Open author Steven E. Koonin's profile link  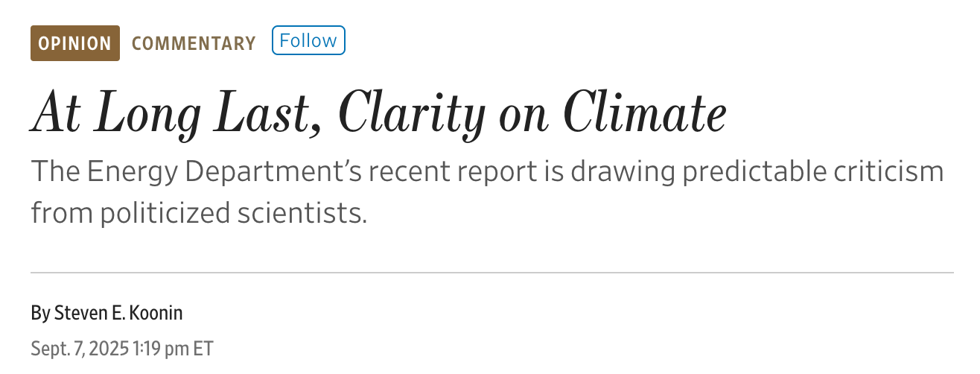tap(118, 313)
